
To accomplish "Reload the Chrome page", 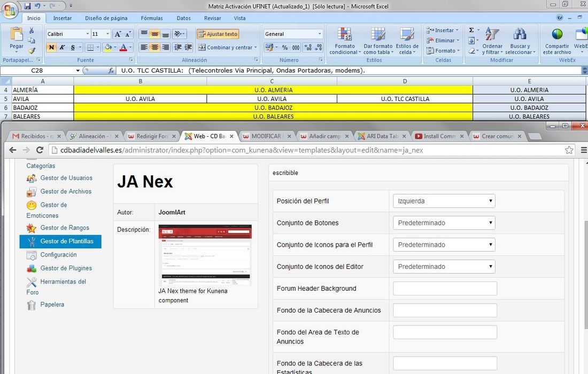I will [x=40, y=150].
